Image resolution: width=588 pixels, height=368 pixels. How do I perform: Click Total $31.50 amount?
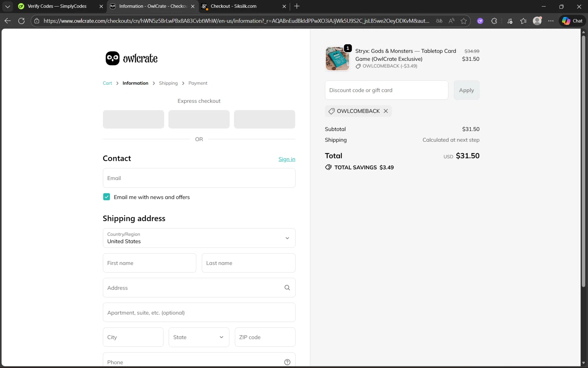click(468, 156)
